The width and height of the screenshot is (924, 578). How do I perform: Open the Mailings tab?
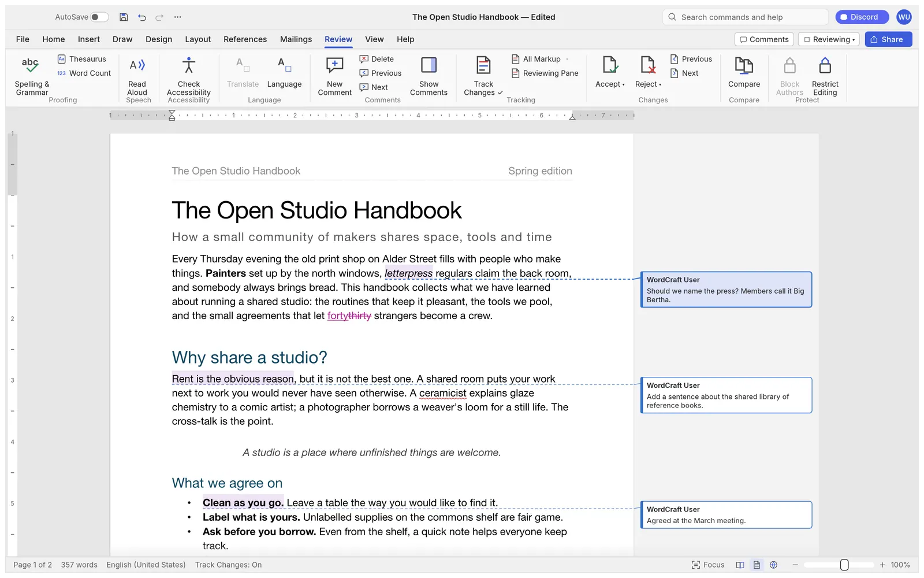tap(296, 39)
